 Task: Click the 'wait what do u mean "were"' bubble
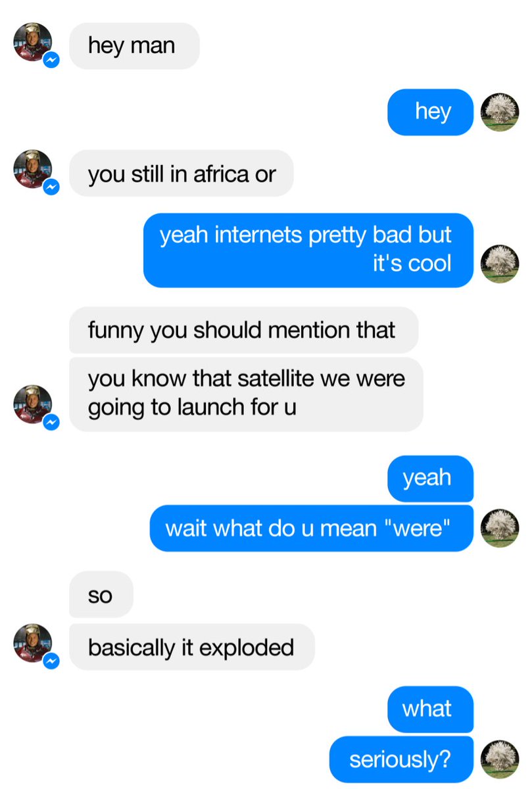tap(312, 528)
